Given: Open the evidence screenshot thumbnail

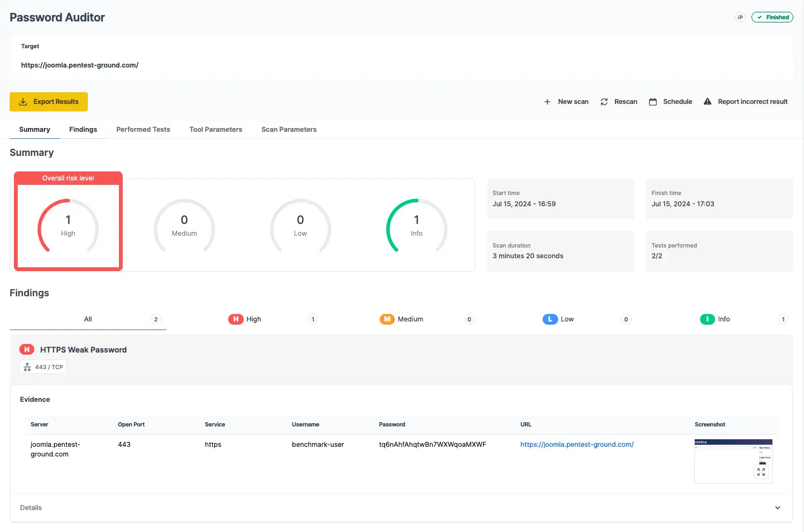Looking at the screenshot, I should [x=733, y=461].
